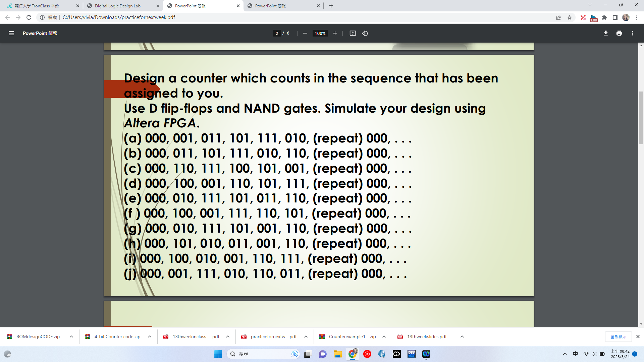Launch Quartus II from the taskbar
644x362 pixels.
pyautogui.click(x=382, y=354)
